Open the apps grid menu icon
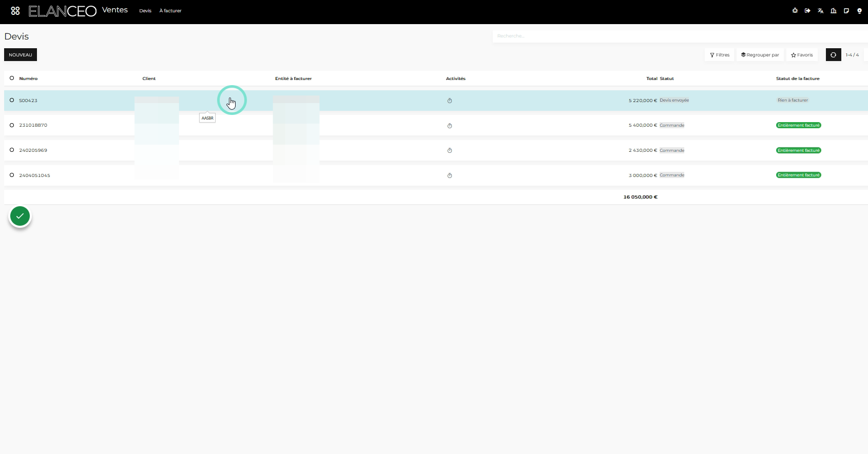The height and width of the screenshot is (454, 868). pos(15,11)
